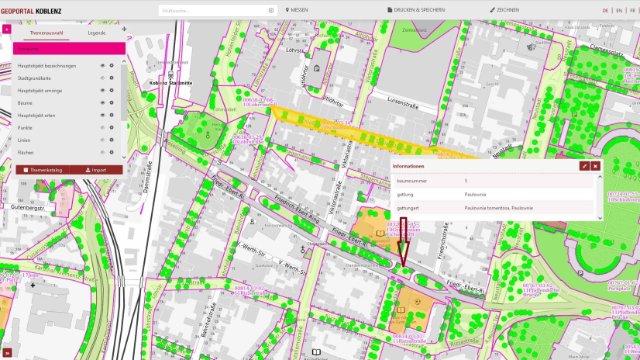
Task: Toggle visibility of the Bäume layer
Action: (x=102, y=103)
